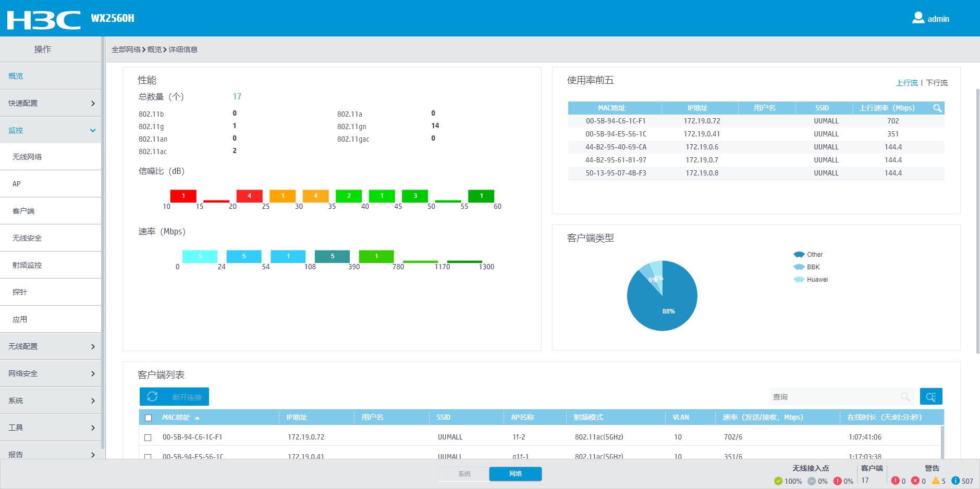Image resolution: width=980 pixels, height=489 pixels.
Task: Toggle the select-all checkbox in client list header
Action: [148, 418]
